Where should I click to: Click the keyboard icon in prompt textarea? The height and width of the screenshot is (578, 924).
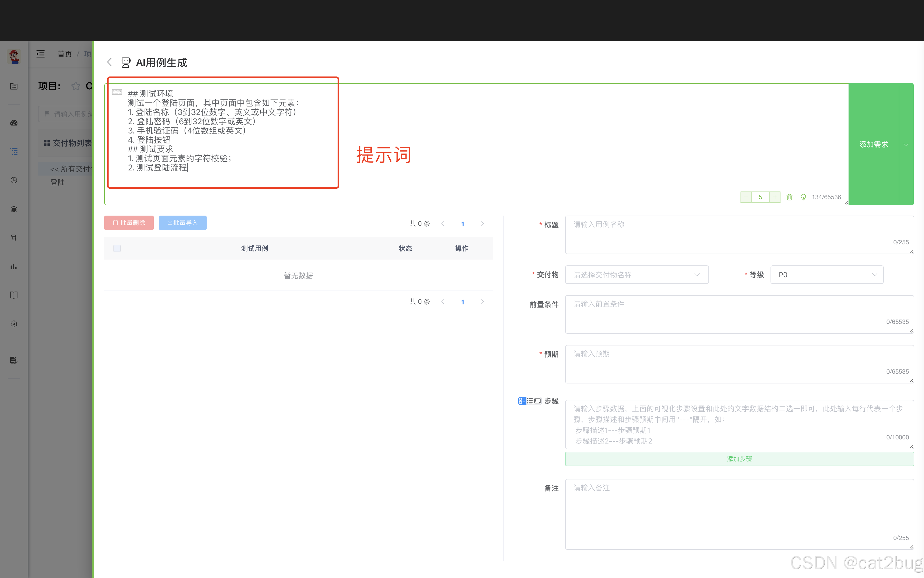click(x=117, y=92)
